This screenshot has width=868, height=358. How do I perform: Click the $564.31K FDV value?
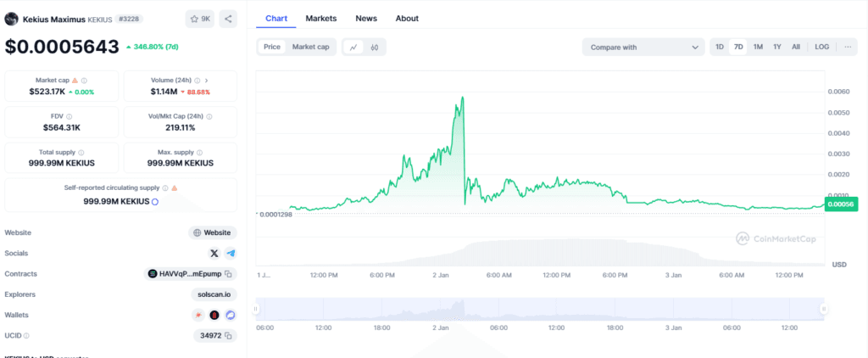point(61,128)
